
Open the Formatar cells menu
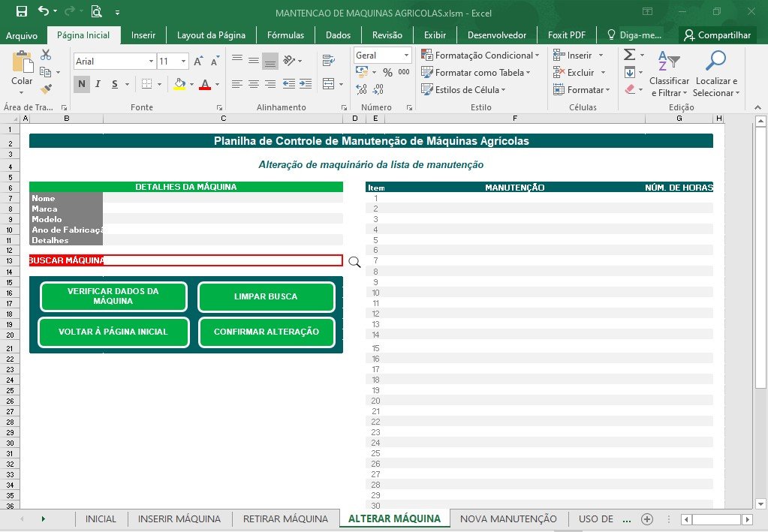pyautogui.click(x=581, y=89)
